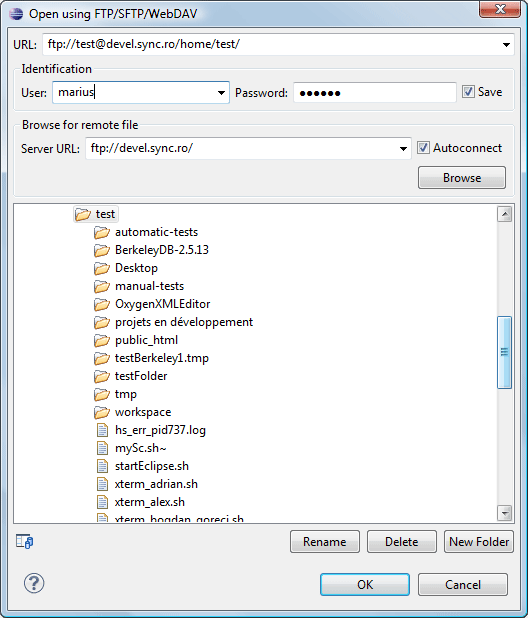The width and height of the screenshot is (528, 618).
Task: Click the hs_err_pid737.log file icon
Action: pos(102,430)
